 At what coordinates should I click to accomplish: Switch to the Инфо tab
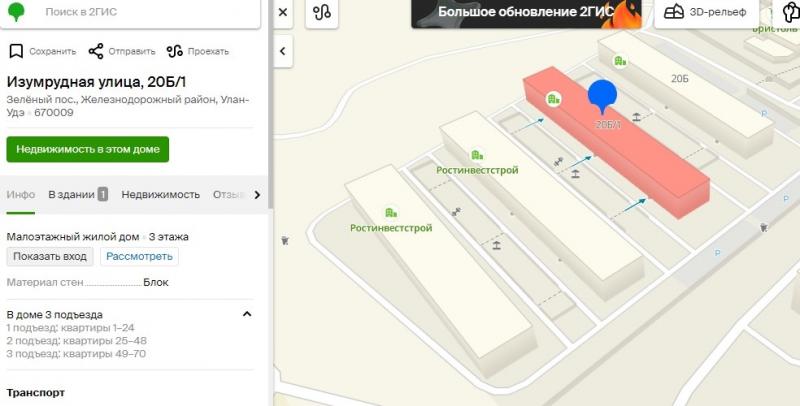pyautogui.click(x=21, y=194)
